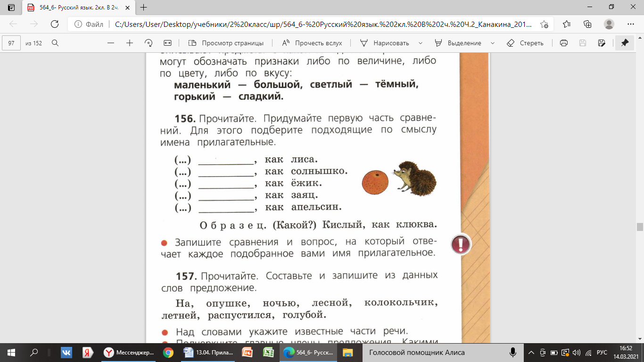This screenshot has height=362, width=644.
Task: Check battery status in tray
Action: pos(554,352)
